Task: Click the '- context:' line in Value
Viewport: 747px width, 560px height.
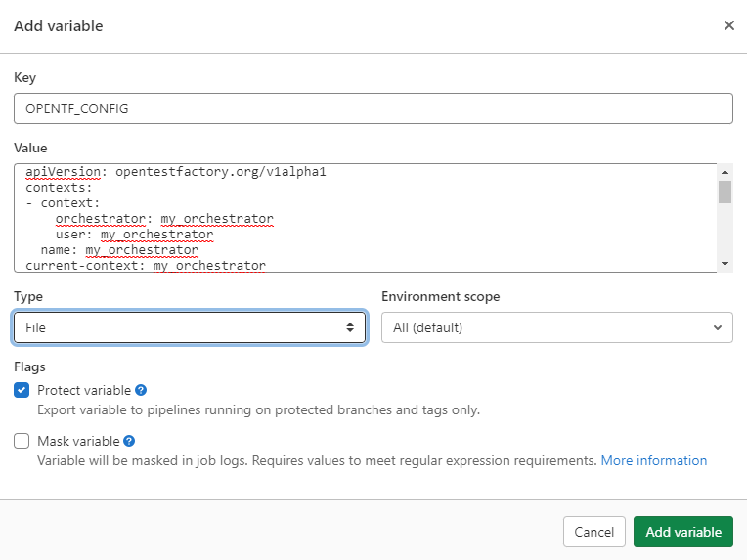Action: (x=63, y=203)
